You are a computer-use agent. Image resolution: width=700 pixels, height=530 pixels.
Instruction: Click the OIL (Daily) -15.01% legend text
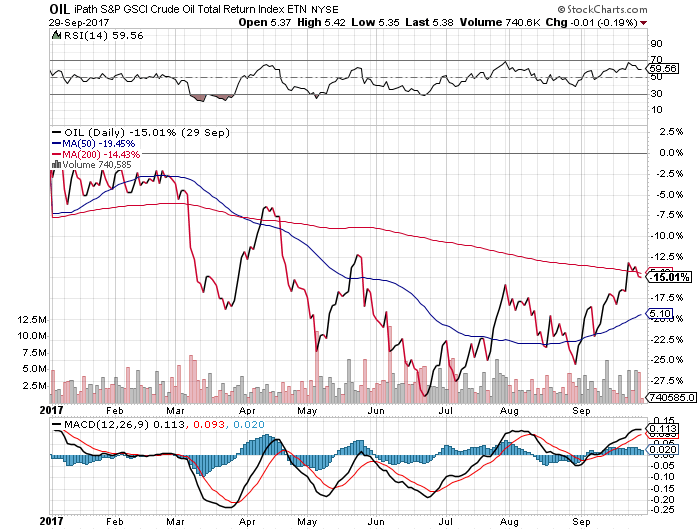coord(147,133)
